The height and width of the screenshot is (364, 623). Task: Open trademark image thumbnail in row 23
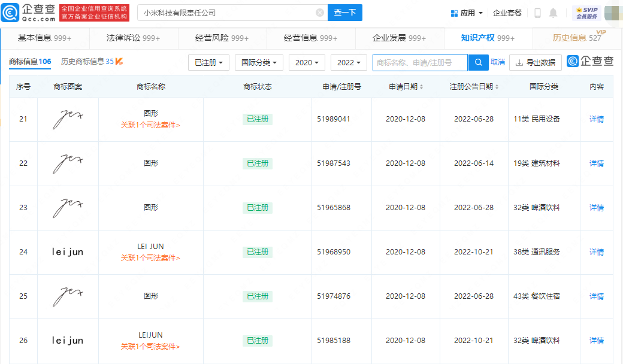coord(68,208)
